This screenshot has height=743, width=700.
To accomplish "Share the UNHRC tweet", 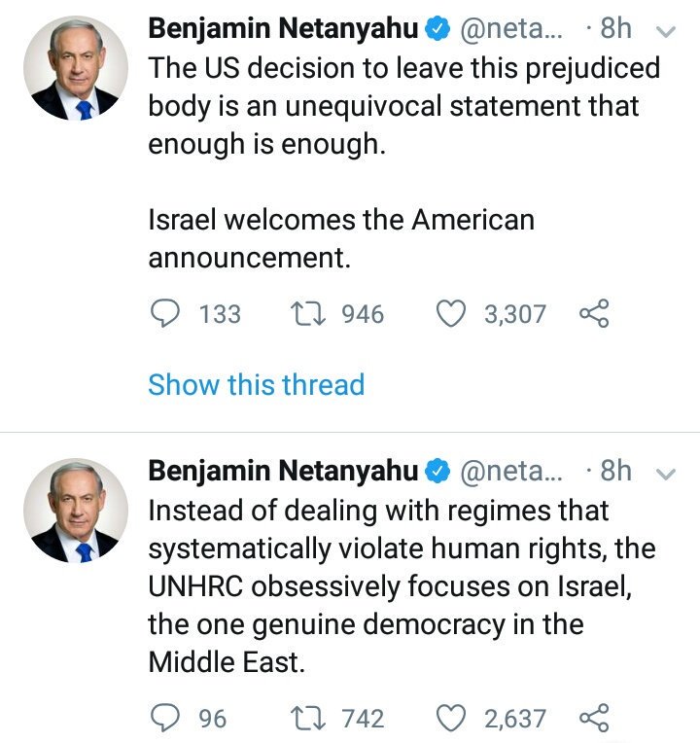I will [x=593, y=719].
